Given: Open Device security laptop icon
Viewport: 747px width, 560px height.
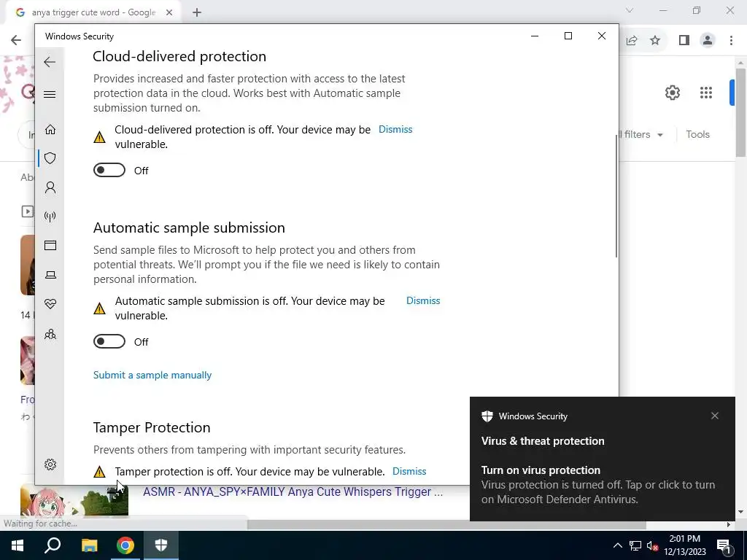Looking at the screenshot, I should tap(50, 275).
